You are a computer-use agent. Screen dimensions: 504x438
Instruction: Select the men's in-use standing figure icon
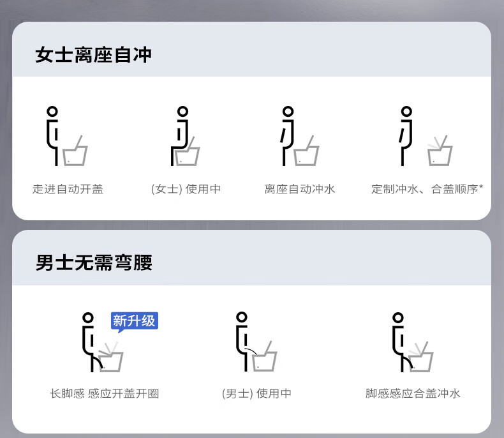[x=256, y=342]
